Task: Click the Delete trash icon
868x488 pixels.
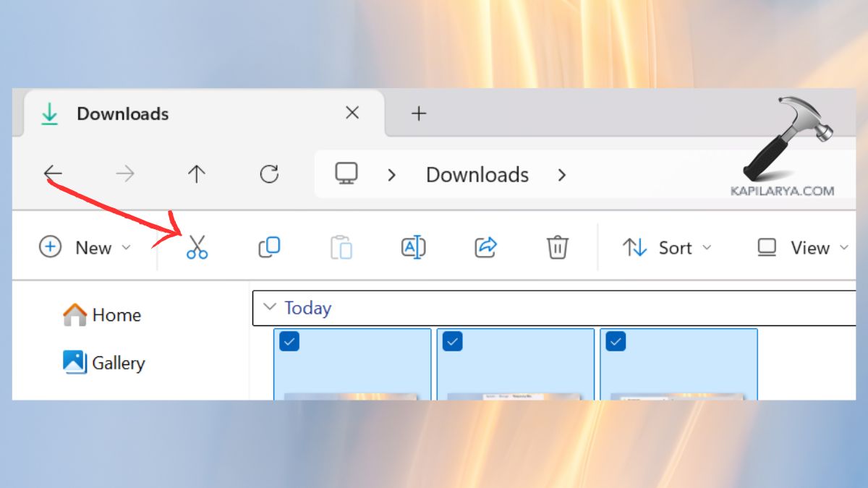Action: click(x=557, y=247)
